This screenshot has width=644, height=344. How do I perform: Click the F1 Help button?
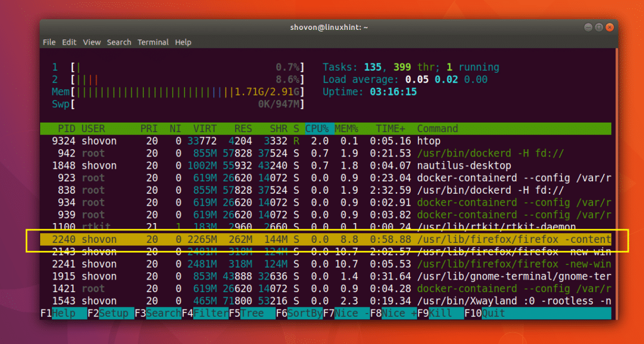pyautogui.click(x=64, y=313)
